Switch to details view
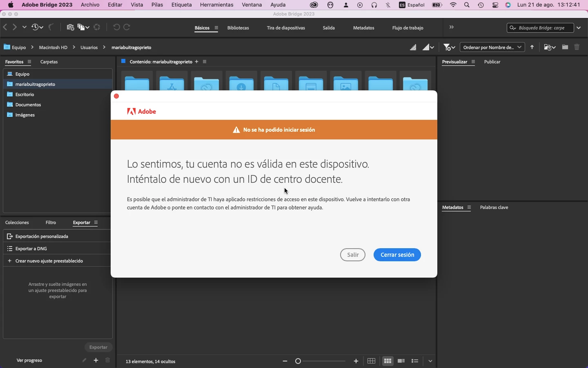The width and height of the screenshot is (588, 368). click(x=402, y=361)
